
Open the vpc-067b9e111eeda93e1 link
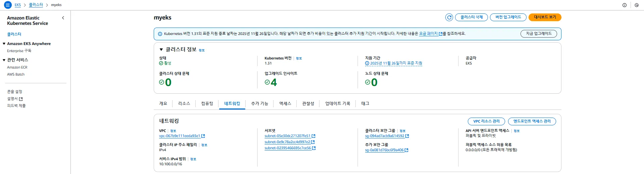(x=180, y=136)
